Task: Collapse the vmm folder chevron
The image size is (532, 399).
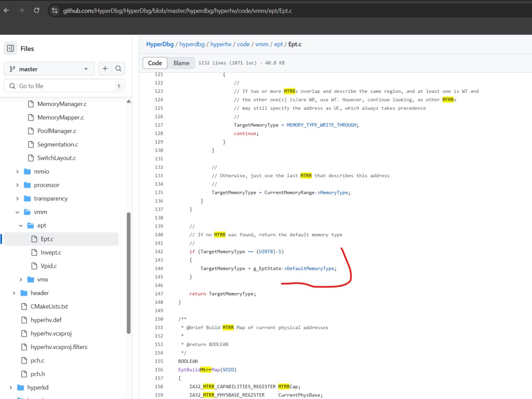Action: (17, 212)
